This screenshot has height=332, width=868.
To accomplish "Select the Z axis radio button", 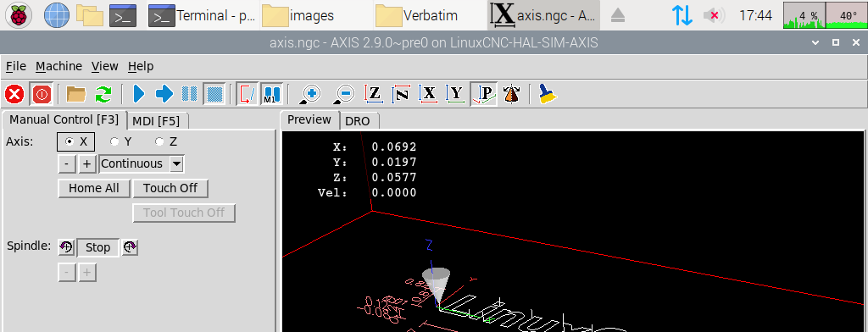I will 166,141.
